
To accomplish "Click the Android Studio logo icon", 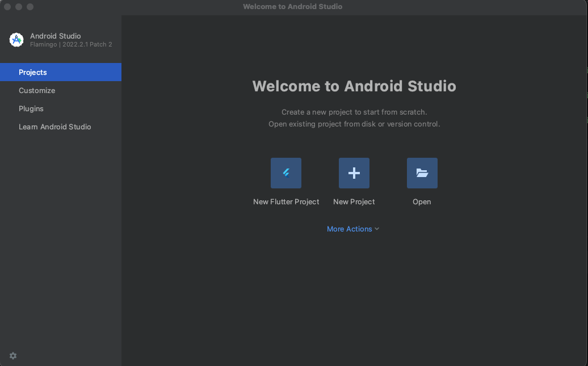I will [x=16, y=40].
